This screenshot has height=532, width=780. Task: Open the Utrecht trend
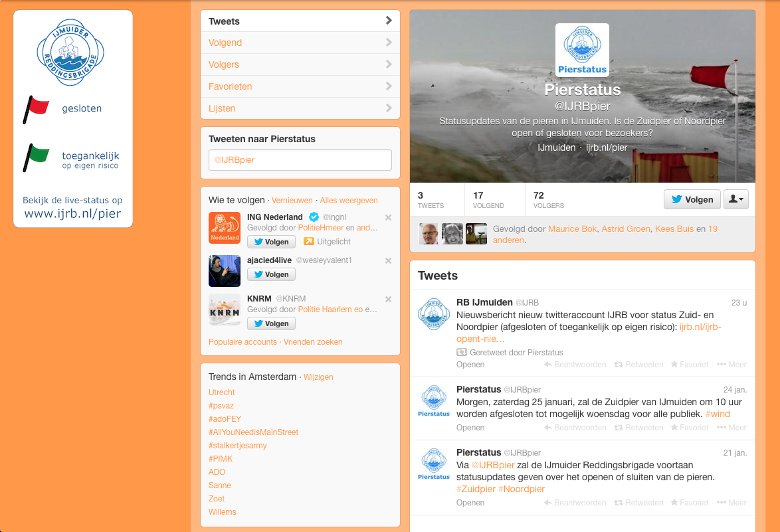pyautogui.click(x=221, y=393)
